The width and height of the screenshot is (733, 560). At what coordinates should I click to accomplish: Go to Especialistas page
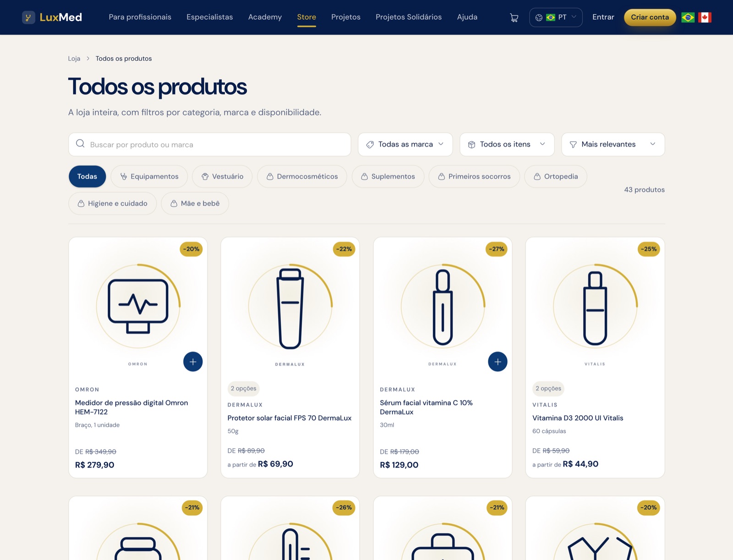pyautogui.click(x=209, y=17)
